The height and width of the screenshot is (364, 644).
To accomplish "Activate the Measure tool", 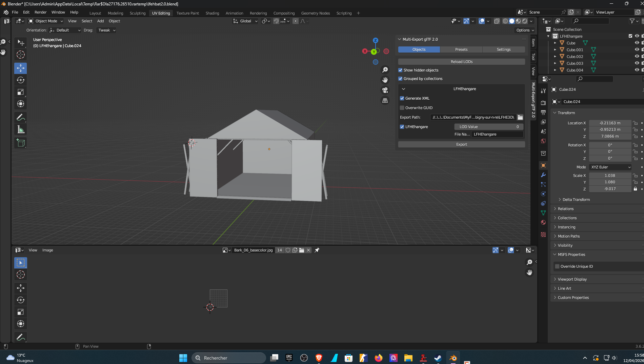I will click(x=21, y=129).
